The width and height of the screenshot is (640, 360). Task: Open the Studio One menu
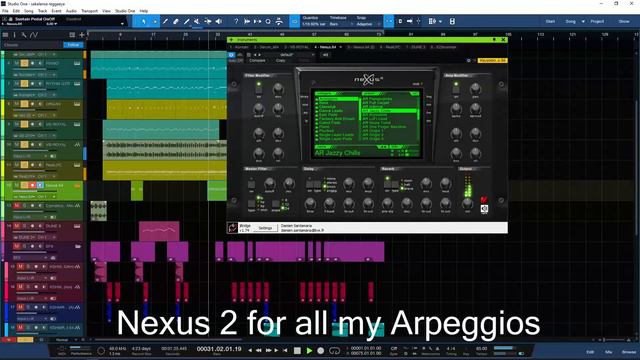[125, 11]
